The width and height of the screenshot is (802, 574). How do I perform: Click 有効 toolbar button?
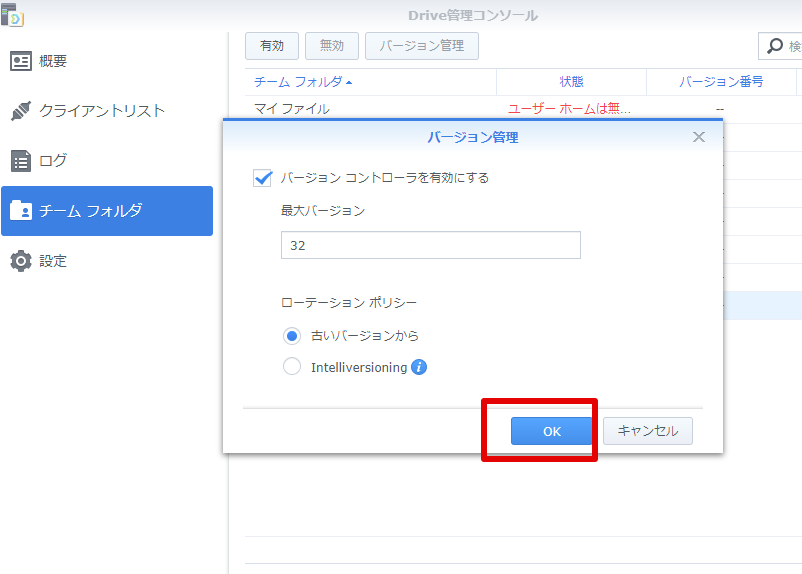pyautogui.click(x=272, y=46)
